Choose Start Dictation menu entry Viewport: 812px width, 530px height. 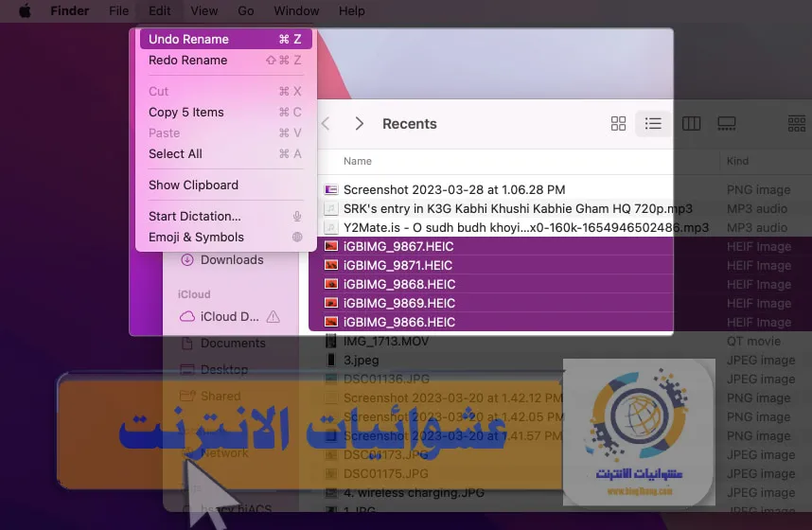pos(226,216)
